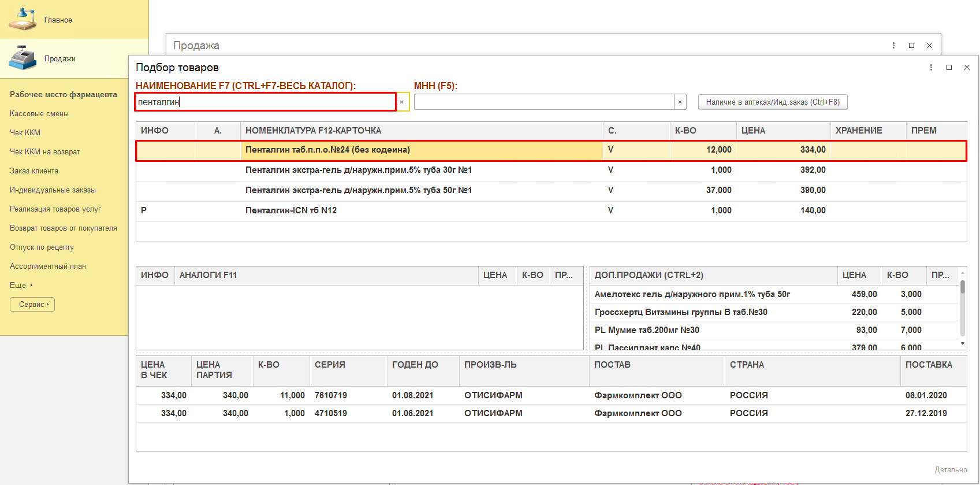The image size is (980, 485).
Task: Click Наличие в аптеках/Инд.заказ button
Action: [x=773, y=102]
